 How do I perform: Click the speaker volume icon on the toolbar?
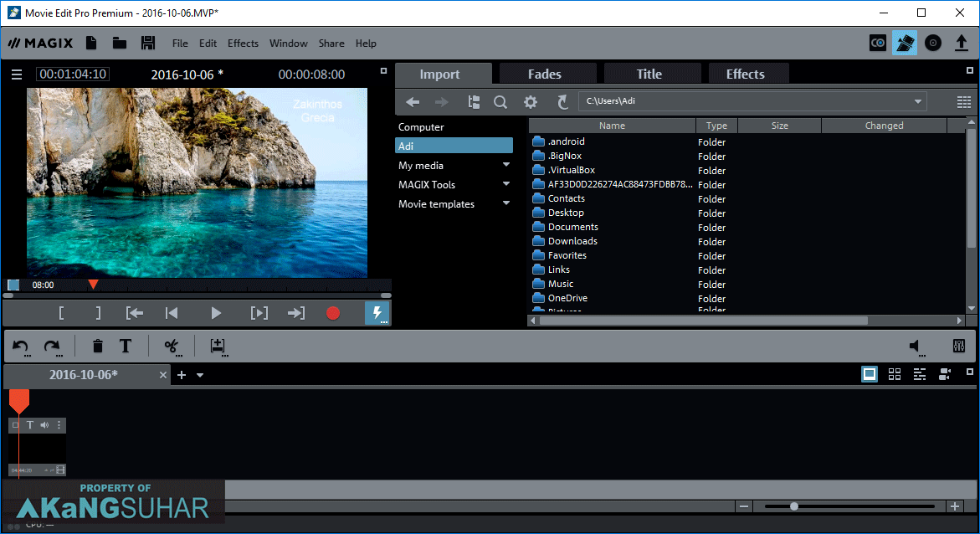(x=916, y=347)
